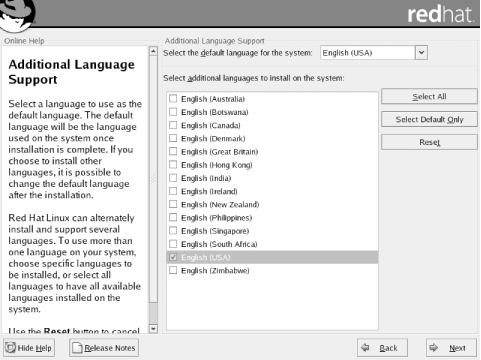This screenshot has height=360, width=481.
Task: Click the help panel scroll down arrow
Action: (x=153, y=329)
